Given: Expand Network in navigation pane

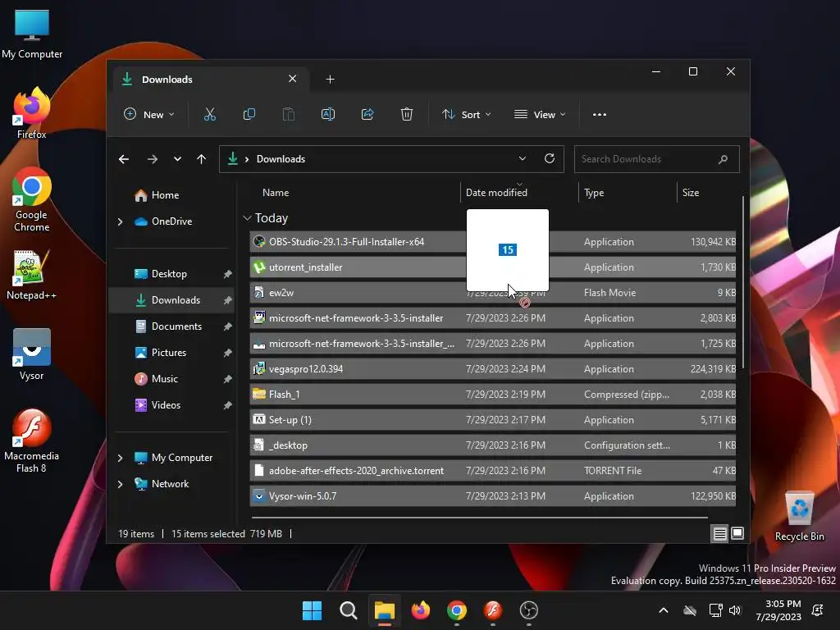Looking at the screenshot, I should (120, 484).
